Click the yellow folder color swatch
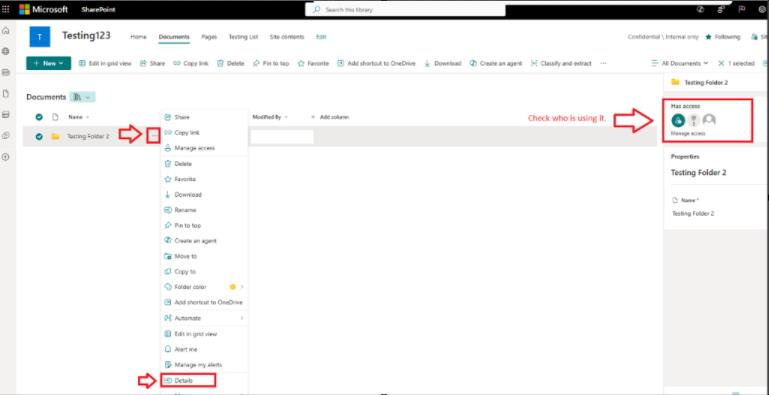Viewport: 769px width, 395px height. tap(232, 287)
